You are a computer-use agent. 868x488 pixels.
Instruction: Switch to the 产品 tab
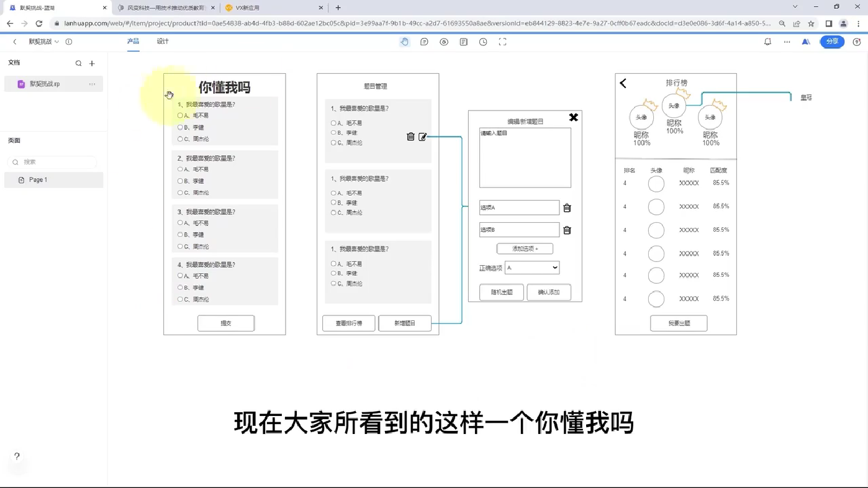[133, 42]
